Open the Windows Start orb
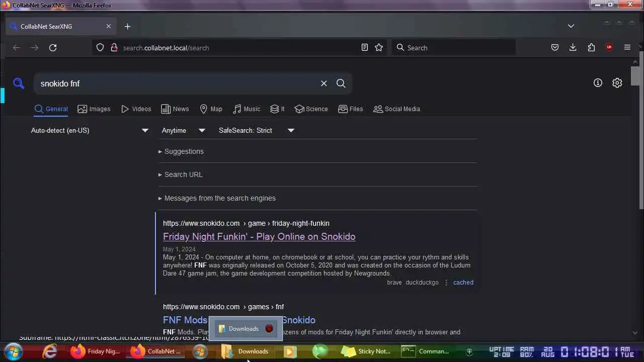This screenshot has height=362, width=644. (x=14, y=351)
